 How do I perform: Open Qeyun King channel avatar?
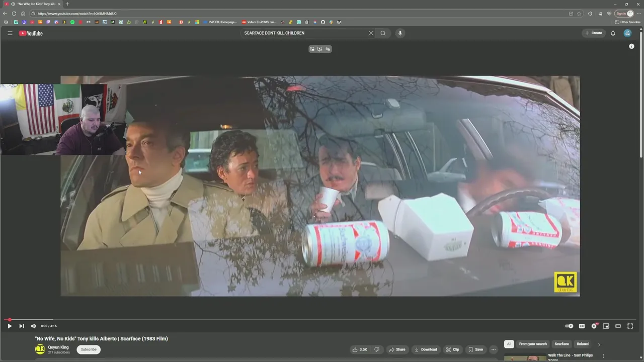click(40, 349)
